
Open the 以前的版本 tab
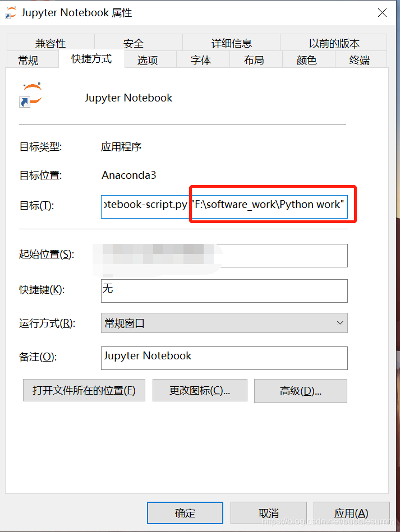(x=334, y=43)
